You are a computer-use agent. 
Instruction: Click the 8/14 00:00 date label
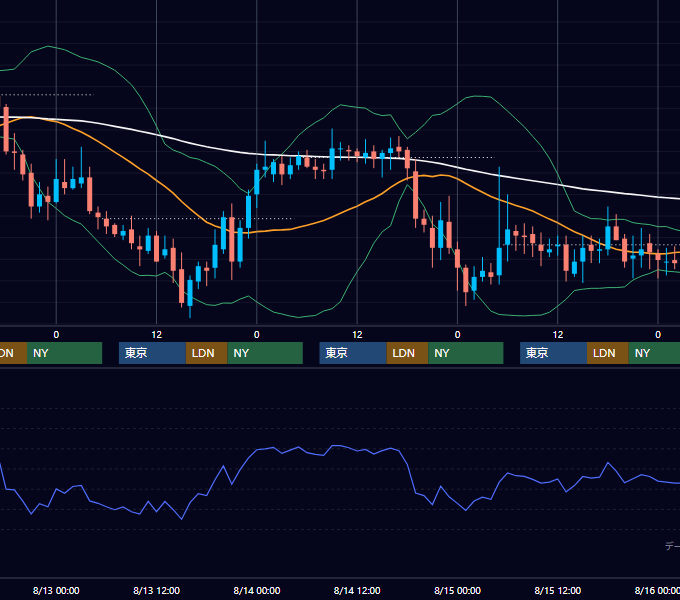(x=257, y=590)
